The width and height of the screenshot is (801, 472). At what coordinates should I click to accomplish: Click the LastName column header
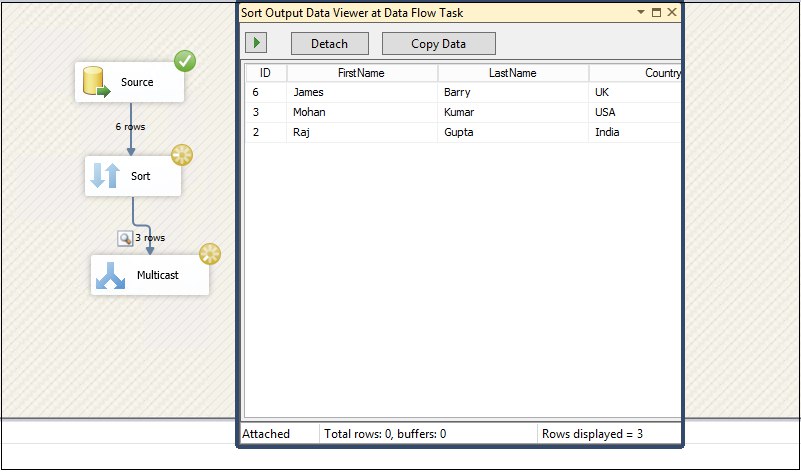513,73
